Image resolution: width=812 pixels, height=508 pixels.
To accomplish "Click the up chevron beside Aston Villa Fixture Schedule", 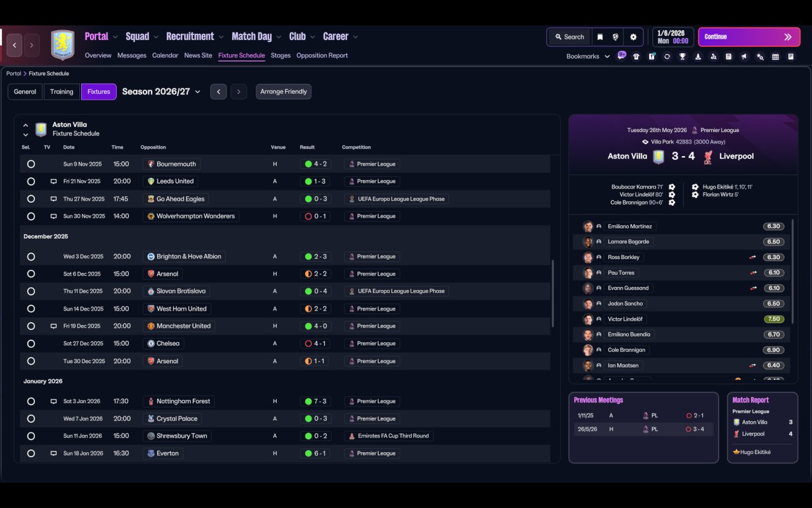I will pyautogui.click(x=25, y=126).
